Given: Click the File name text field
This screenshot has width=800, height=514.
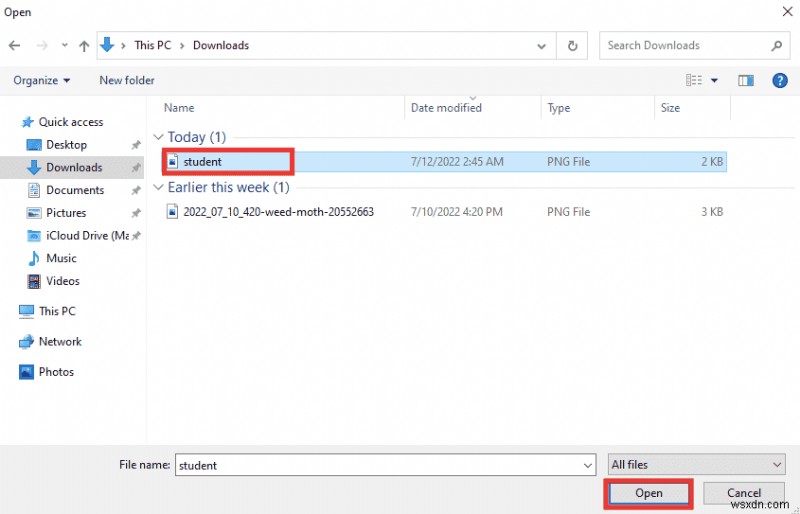Looking at the screenshot, I should (x=385, y=465).
